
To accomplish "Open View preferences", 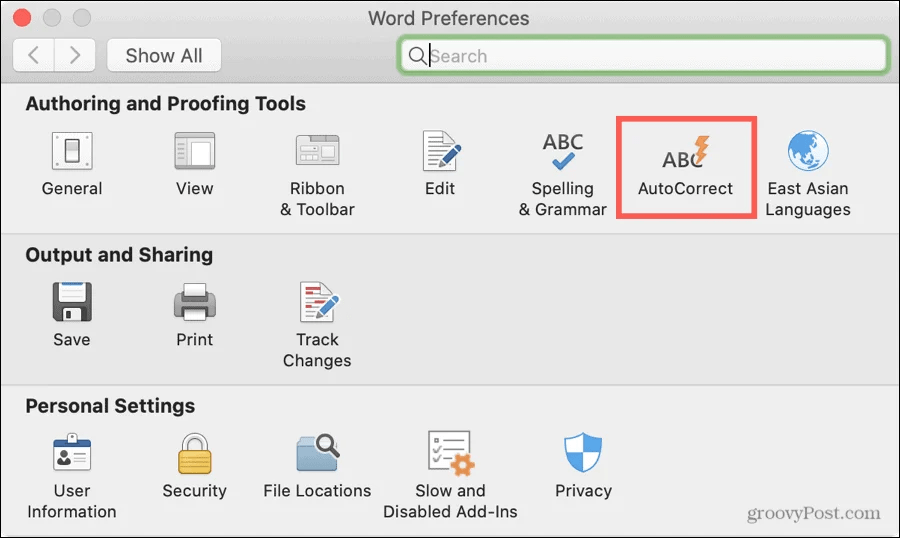I will click(x=195, y=164).
